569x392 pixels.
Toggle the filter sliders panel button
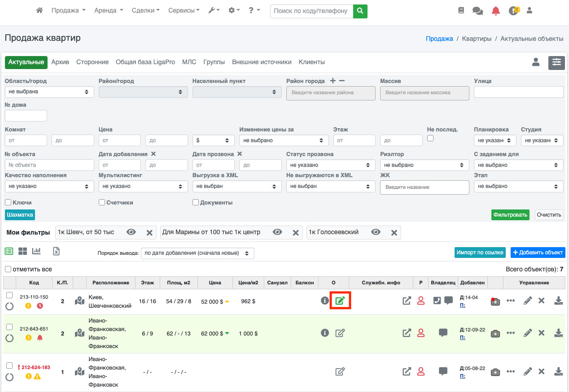coord(556,62)
